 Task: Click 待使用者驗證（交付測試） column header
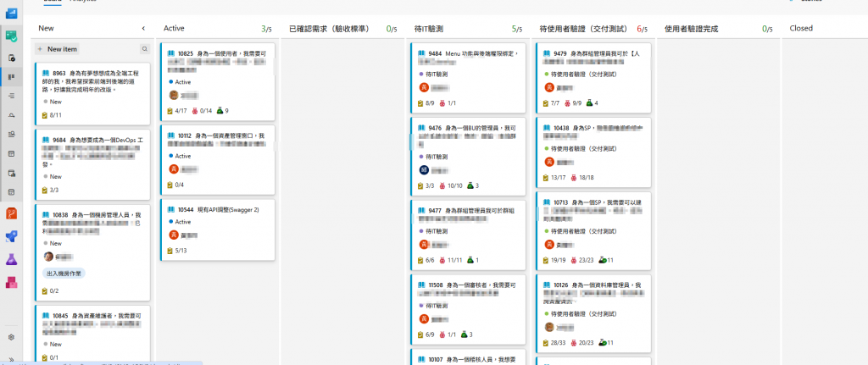tap(583, 29)
